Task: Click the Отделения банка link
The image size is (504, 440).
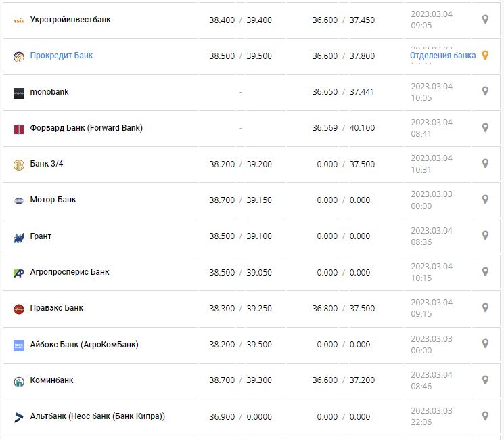Action: 442,56
